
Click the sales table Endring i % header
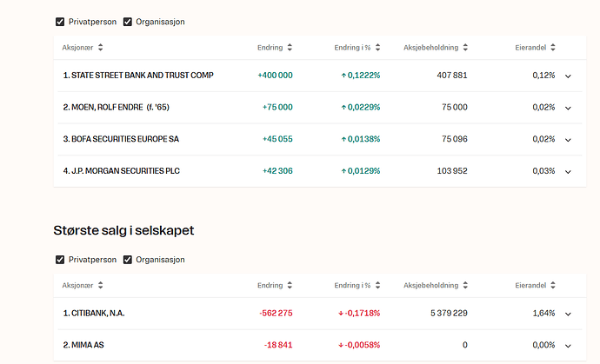352,285
